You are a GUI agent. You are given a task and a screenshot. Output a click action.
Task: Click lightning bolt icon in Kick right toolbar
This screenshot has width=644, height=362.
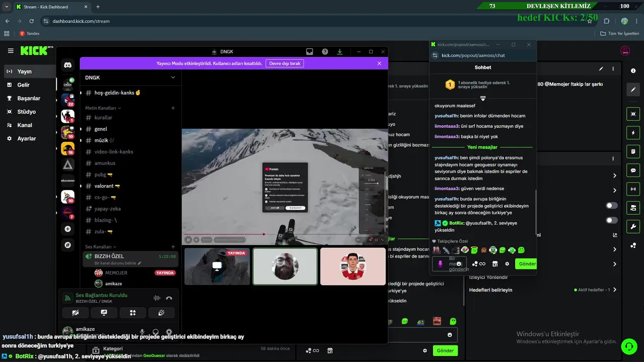[633, 133]
